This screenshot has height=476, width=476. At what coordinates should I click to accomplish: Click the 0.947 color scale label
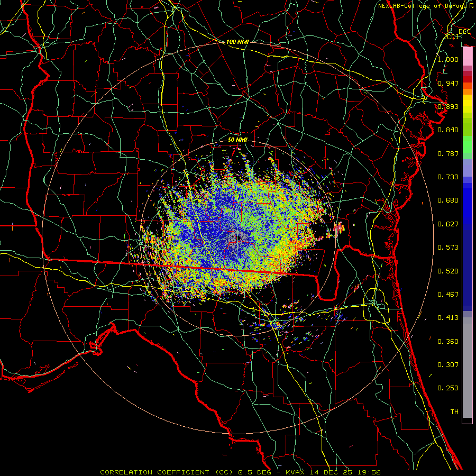[448, 83]
